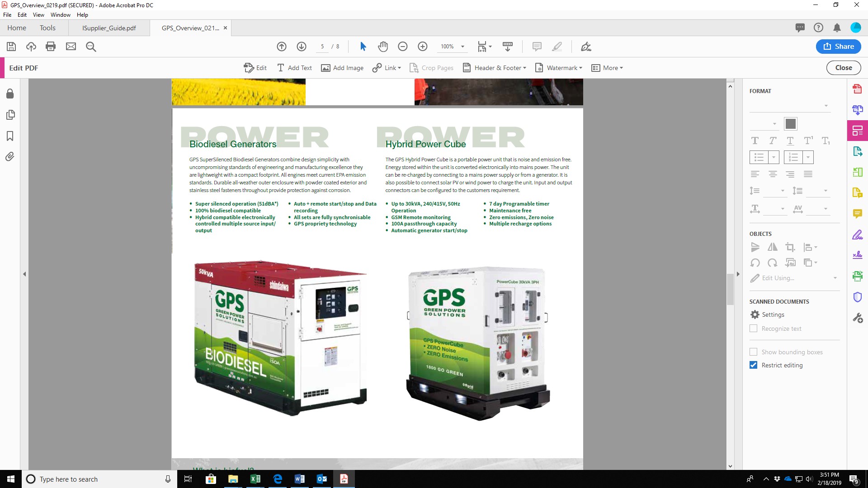Open the find text magnifier

[91, 47]
